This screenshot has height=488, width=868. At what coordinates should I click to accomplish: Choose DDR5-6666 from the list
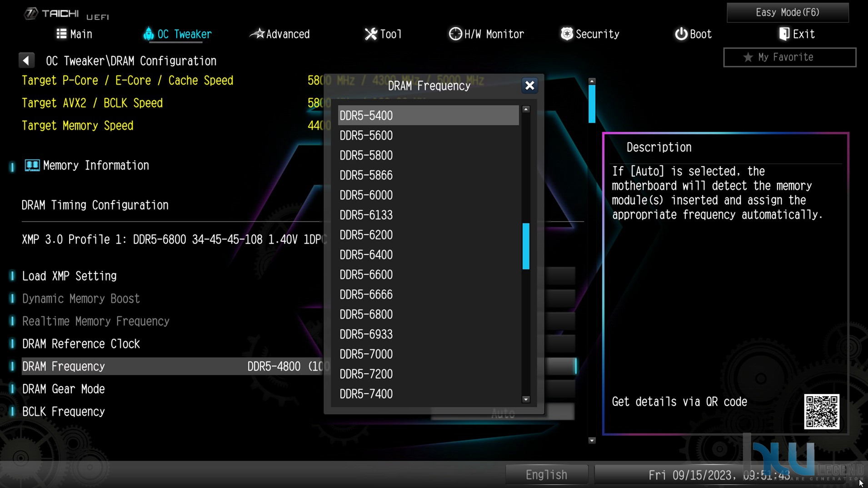[x=428, y=294]
